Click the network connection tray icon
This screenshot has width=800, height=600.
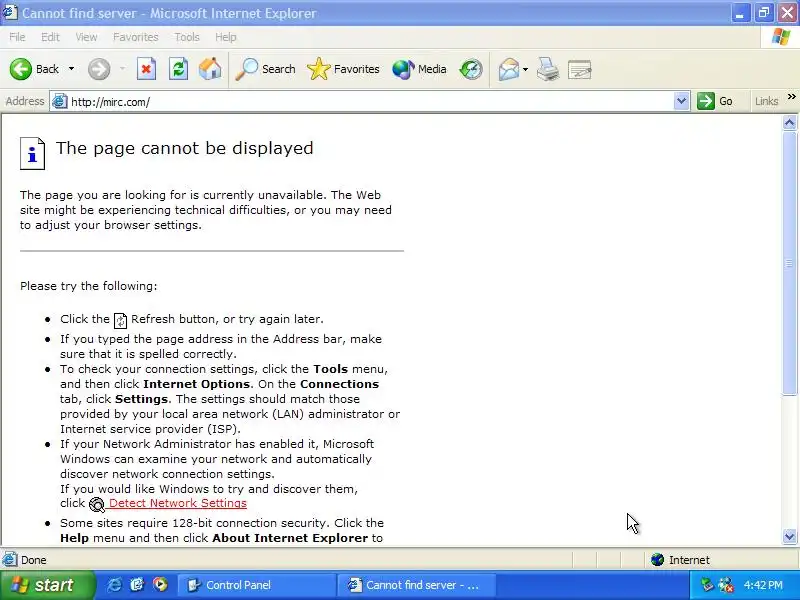[x=725, y=585]
